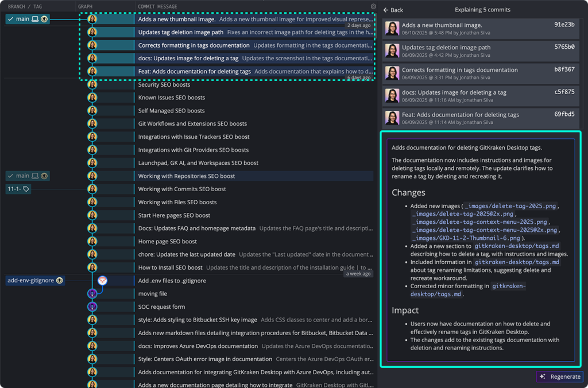The width and height of the screenshot is (588, 388).
Task: Click the COMMIT MESSAGE column header
Action: coord(157,6)
